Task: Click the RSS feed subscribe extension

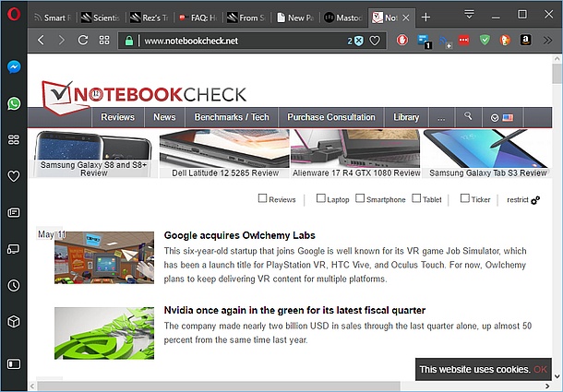Action: 445,42
